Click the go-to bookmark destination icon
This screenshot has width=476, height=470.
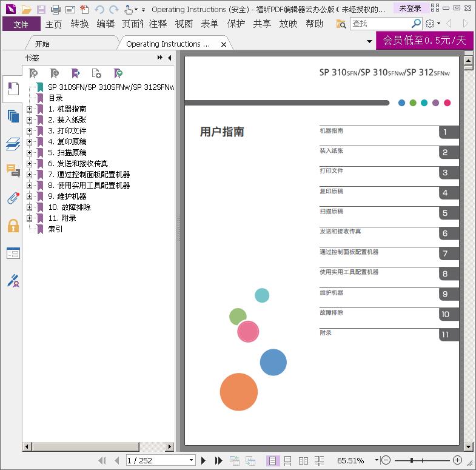(76, 73)
